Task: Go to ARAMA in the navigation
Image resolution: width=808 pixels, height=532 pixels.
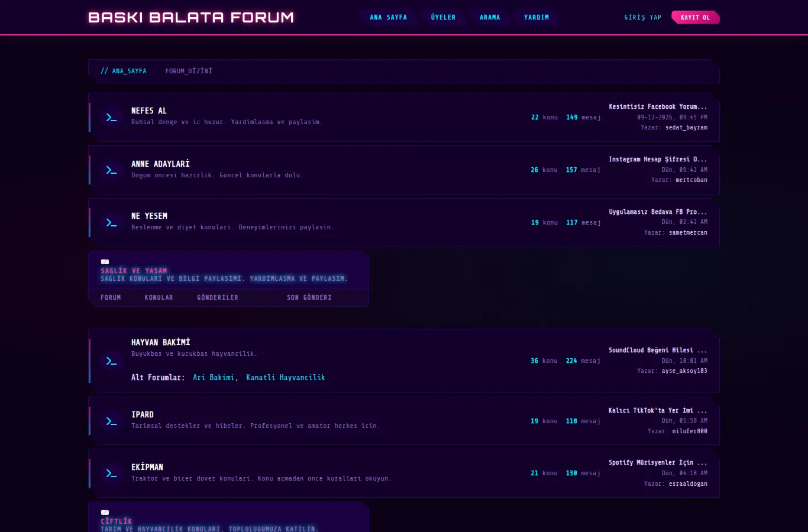Action: [x=490, y=18]
